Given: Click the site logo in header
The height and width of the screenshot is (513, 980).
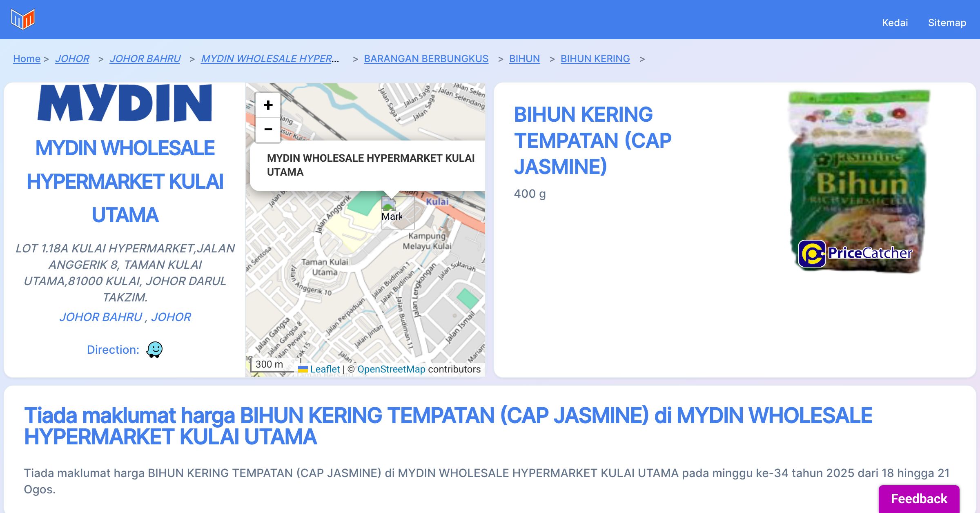Looking at the screenshot, I should tap(23, 19).
